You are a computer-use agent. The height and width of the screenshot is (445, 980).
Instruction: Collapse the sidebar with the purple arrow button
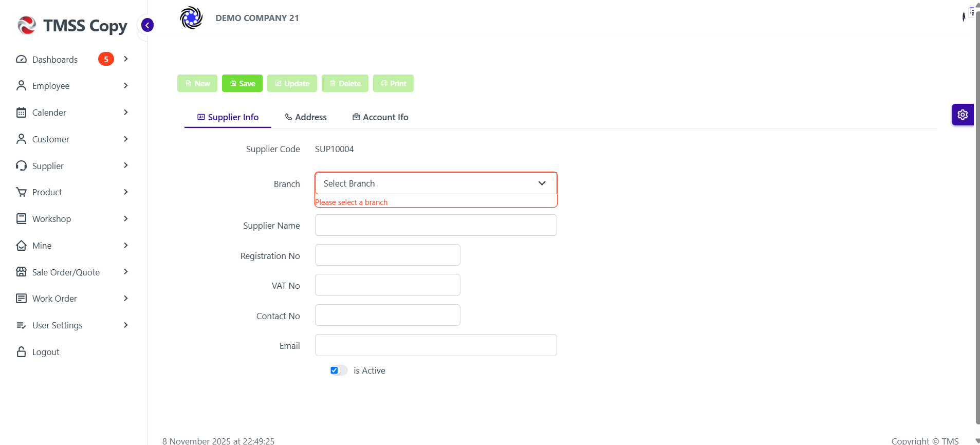tap(147, 25)
